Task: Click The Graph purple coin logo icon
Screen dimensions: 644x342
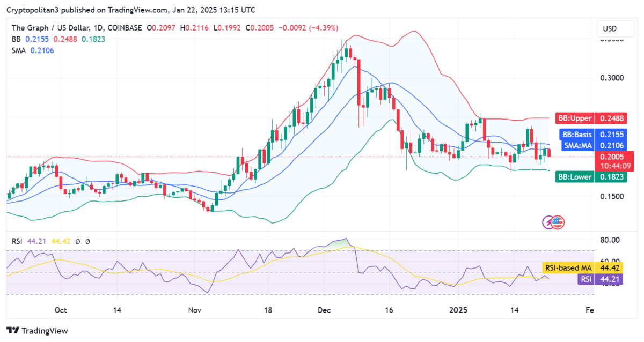Action: pos(549,223)
